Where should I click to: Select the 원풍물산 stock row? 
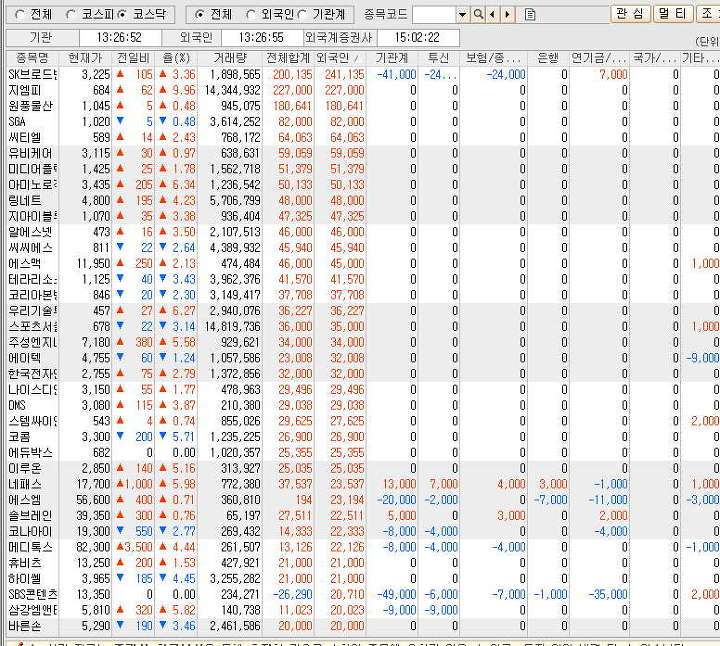coord(363,106)
